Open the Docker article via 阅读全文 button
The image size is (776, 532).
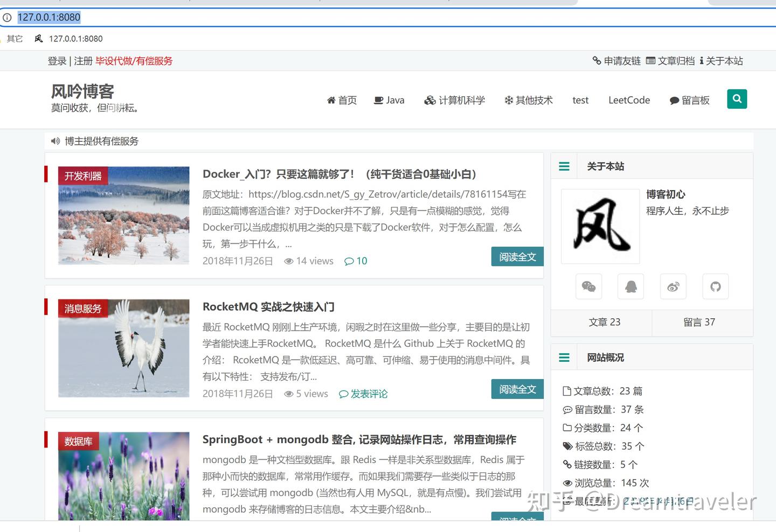(517, 256)
